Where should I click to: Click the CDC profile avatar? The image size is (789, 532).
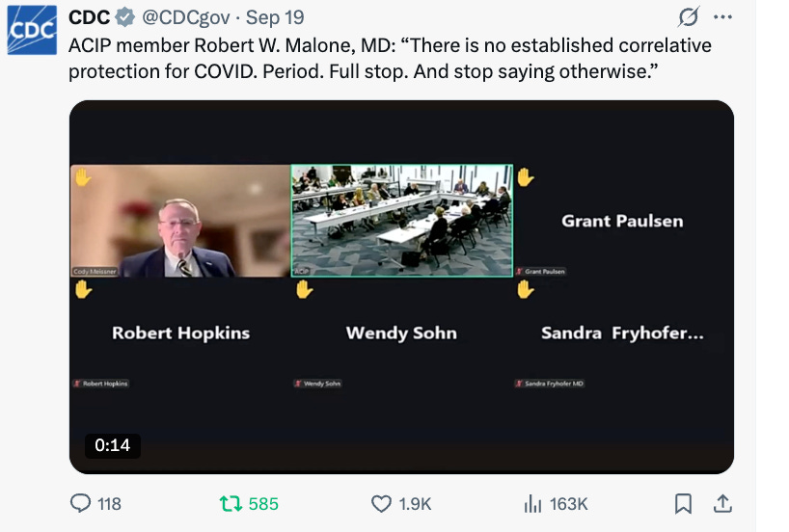(x=32, y=30)
